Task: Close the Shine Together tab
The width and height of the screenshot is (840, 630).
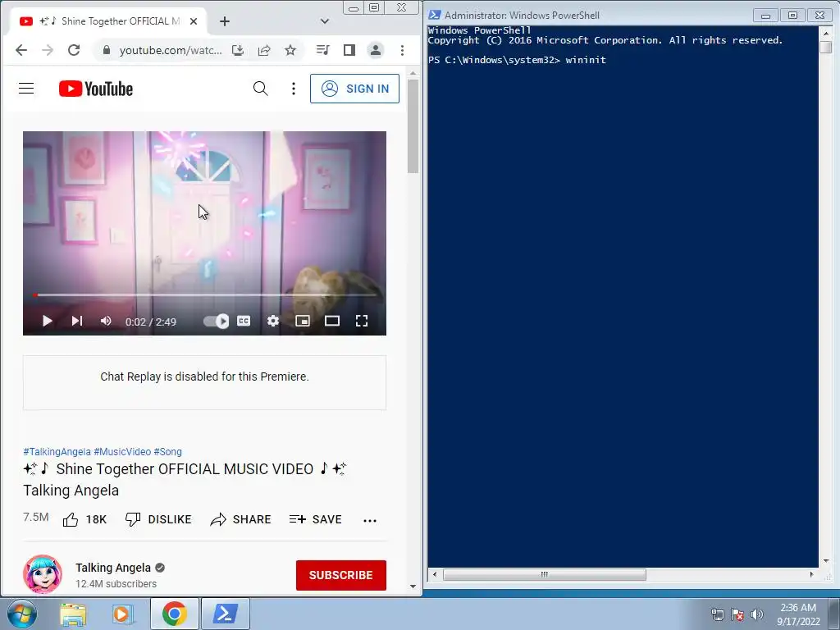Action: pos(194,21)
